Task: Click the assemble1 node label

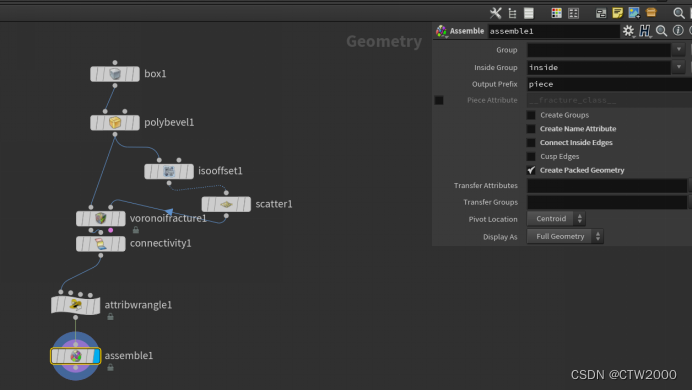Action: click(129, 356)
